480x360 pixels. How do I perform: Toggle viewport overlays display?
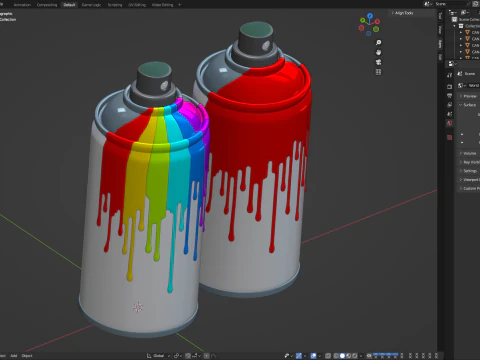click(313, 356)
